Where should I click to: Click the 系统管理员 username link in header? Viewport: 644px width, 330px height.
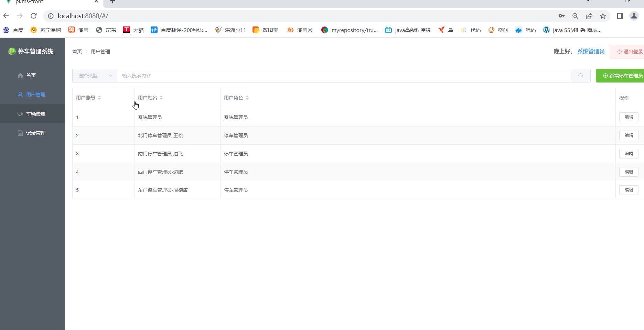tap(591, 51)
